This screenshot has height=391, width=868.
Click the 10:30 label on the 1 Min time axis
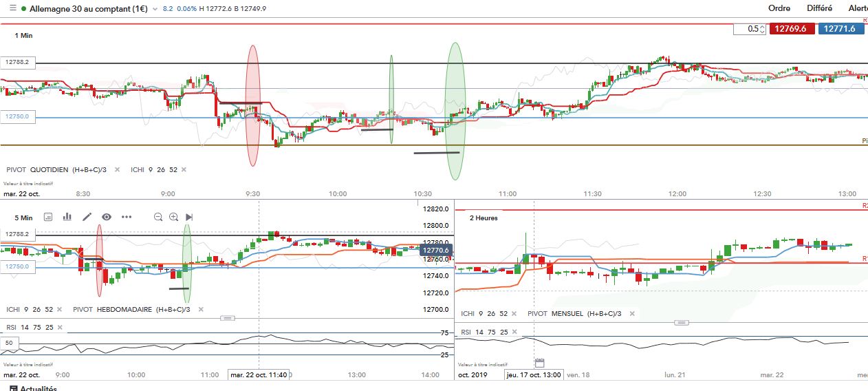click(x=423, y=194)
